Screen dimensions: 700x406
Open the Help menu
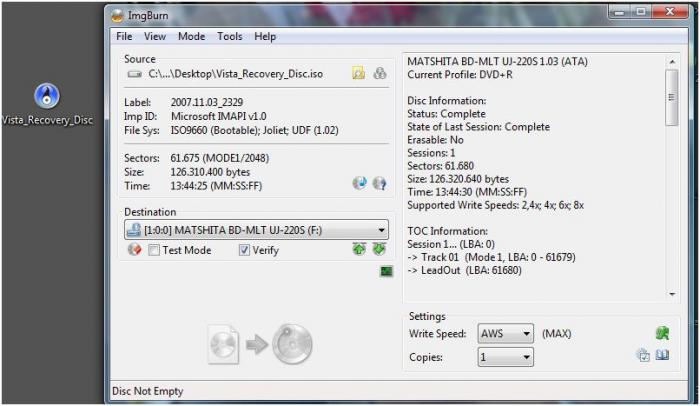pos(265,37)
